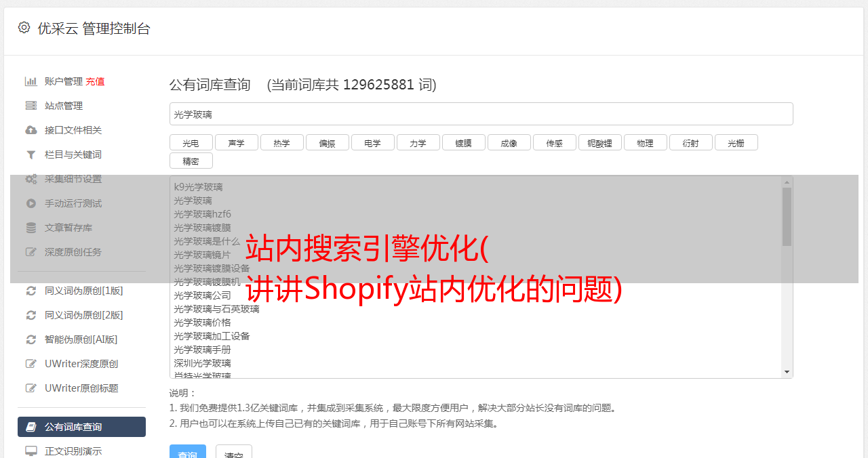Click the gear icon beside 优采云 管理控制台
The width and height of the screenshot is (868, 458).
click(x=24, y=28)
